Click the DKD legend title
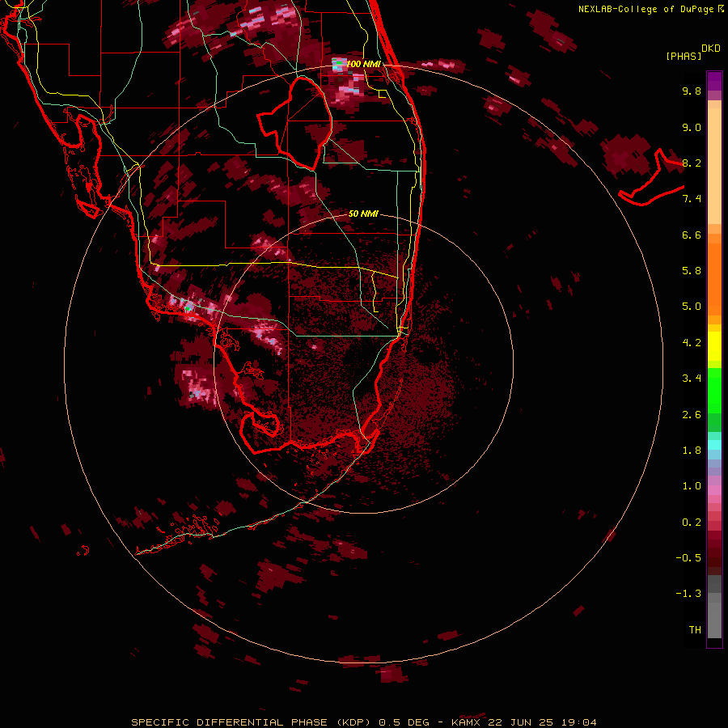 tap(711, 49)
